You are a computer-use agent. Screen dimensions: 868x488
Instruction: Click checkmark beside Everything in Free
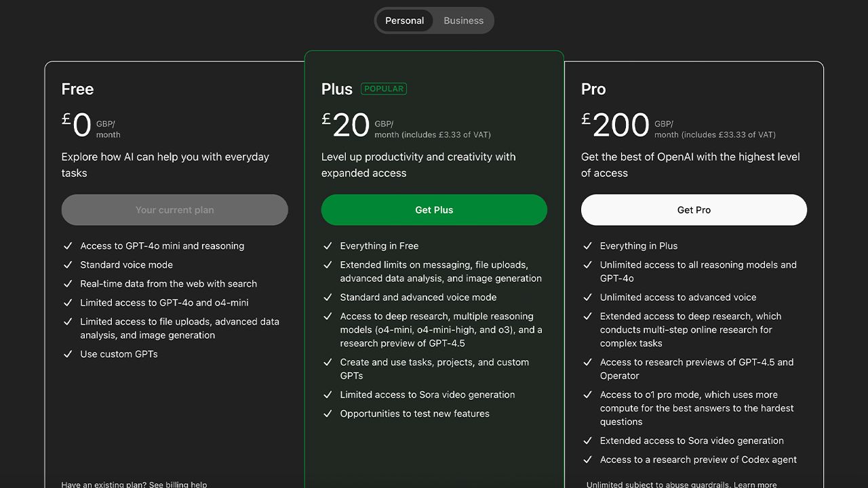[x=328, y=246]
